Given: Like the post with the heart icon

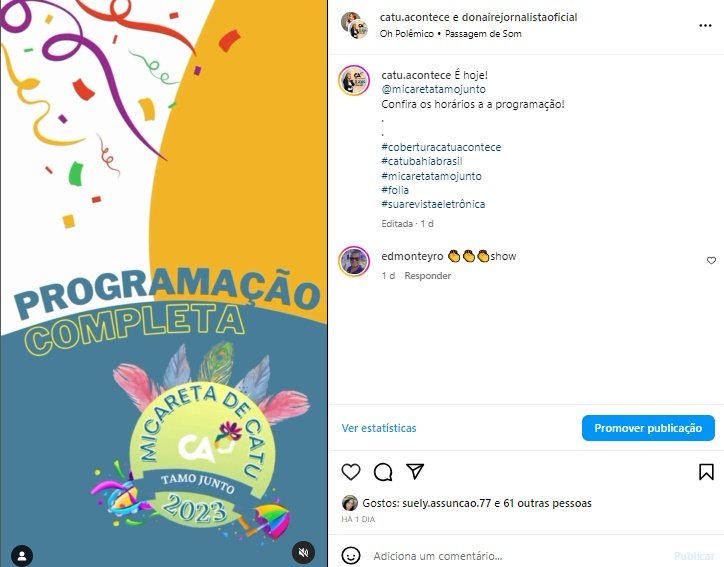Looking at the screenshot, I should click(x=351, y=472).
